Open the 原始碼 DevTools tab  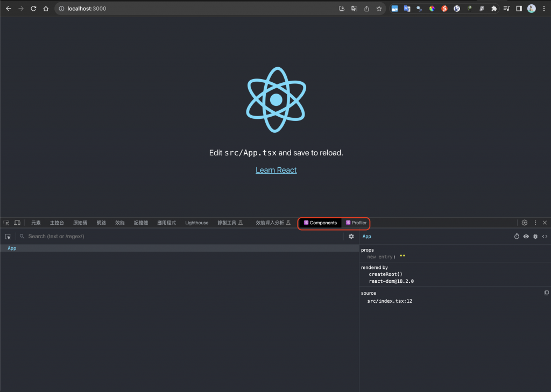point(80,223)
